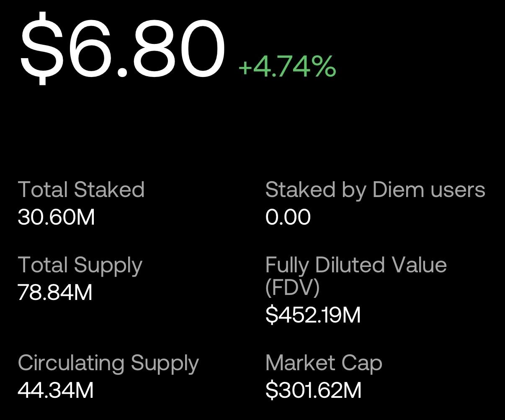
Task: Select the Circulating Supply label
Action: pyautogui.click(x=108, y=363)
